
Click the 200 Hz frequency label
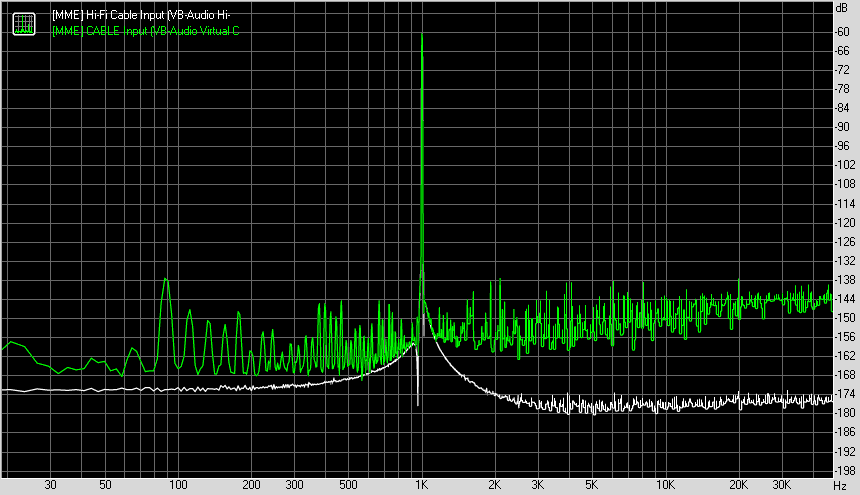tap(251, 485)
